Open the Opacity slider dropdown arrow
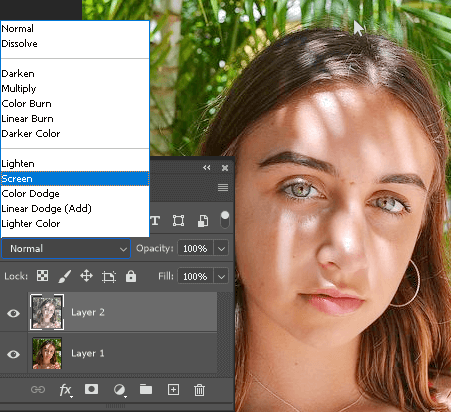Screen dimensions: 451x412 coord(221,249)
